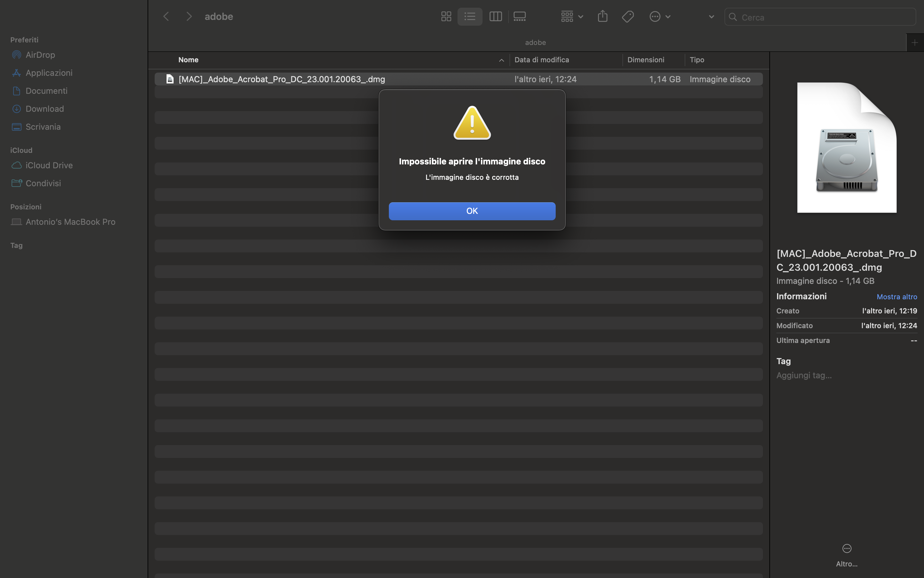Select the Adobe Acrobat Pro dmg file row
Viewport: 924px width, 578px height.
coord(458,79)
